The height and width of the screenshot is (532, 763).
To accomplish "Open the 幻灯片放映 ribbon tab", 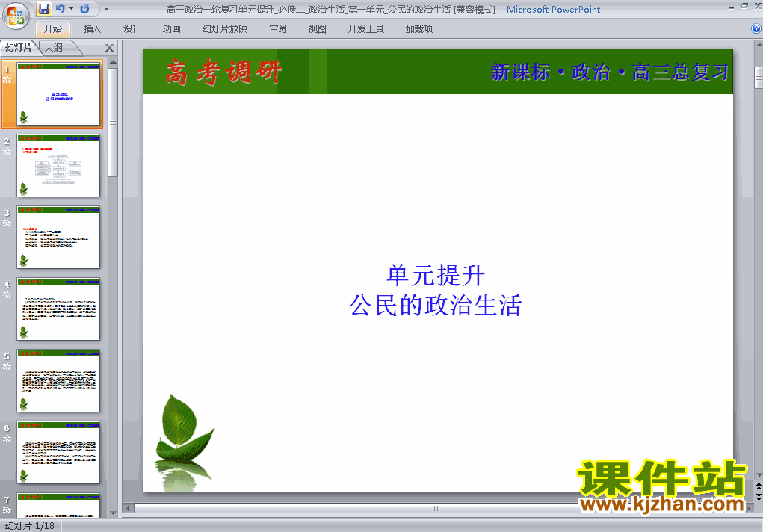I will pos(224,28).
